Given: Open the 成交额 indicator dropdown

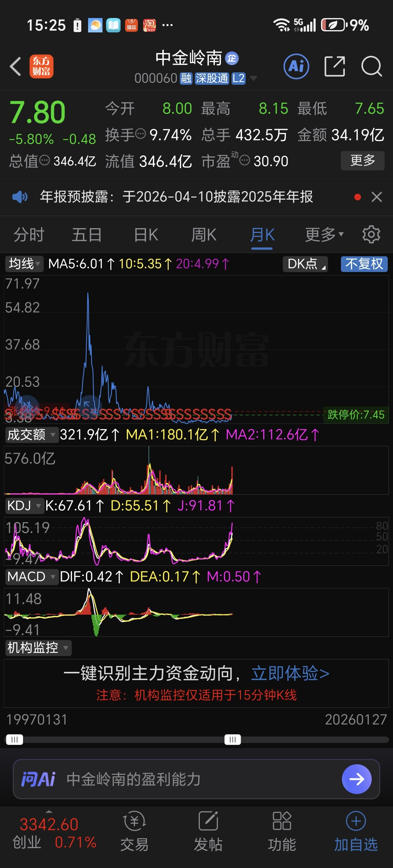Looking at the screenshot, I should coord(31,435).
